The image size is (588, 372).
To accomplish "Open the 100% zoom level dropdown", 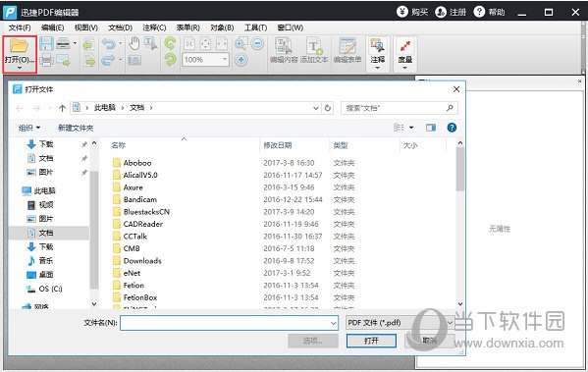I will point(225,59).
